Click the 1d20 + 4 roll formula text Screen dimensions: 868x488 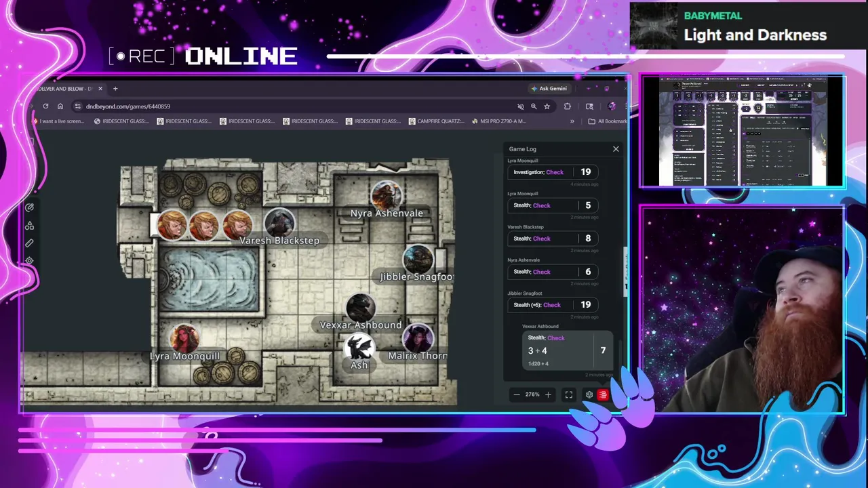538,364
